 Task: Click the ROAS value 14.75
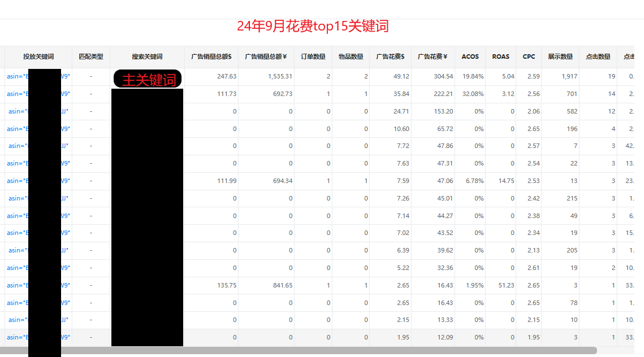507,181
